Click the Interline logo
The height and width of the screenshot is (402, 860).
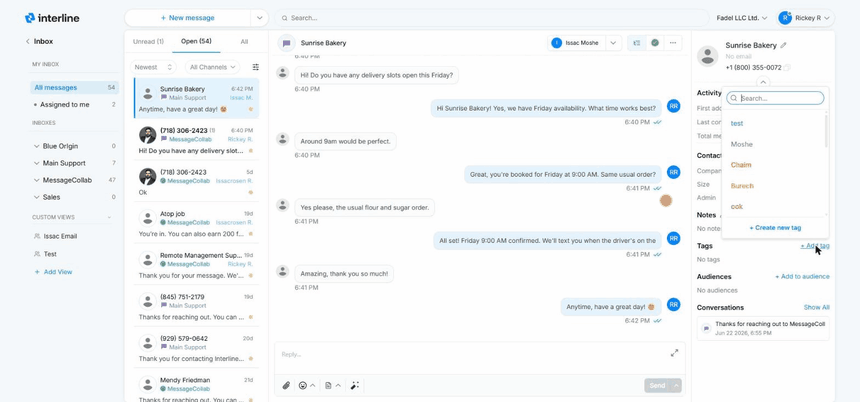(x=52, y=18)
